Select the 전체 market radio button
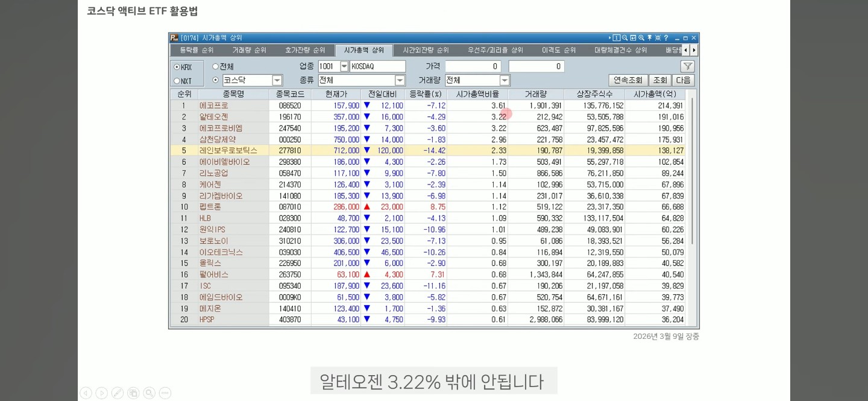This screenshot has width=868, height=401. [x=215, y=66]
